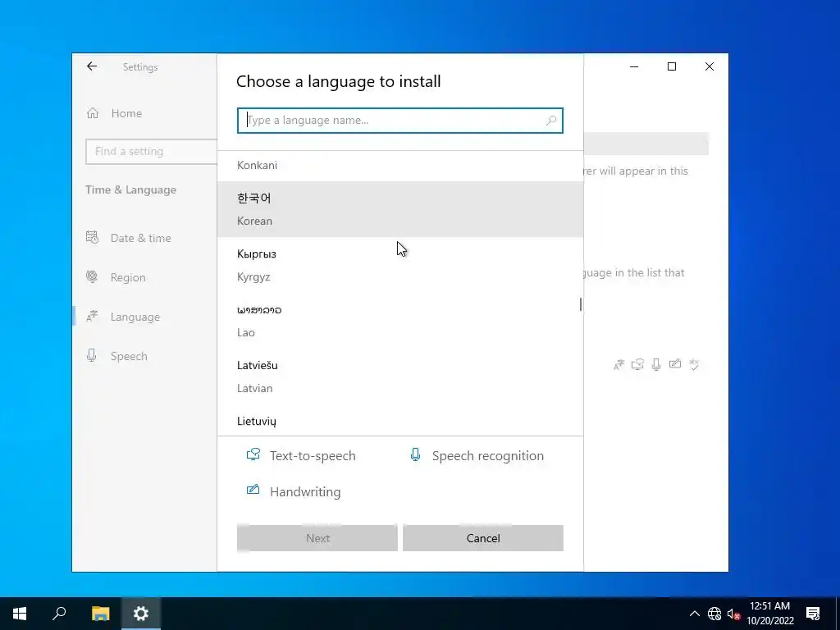
Task: Click the language name search field
Action: coord(399,121)
